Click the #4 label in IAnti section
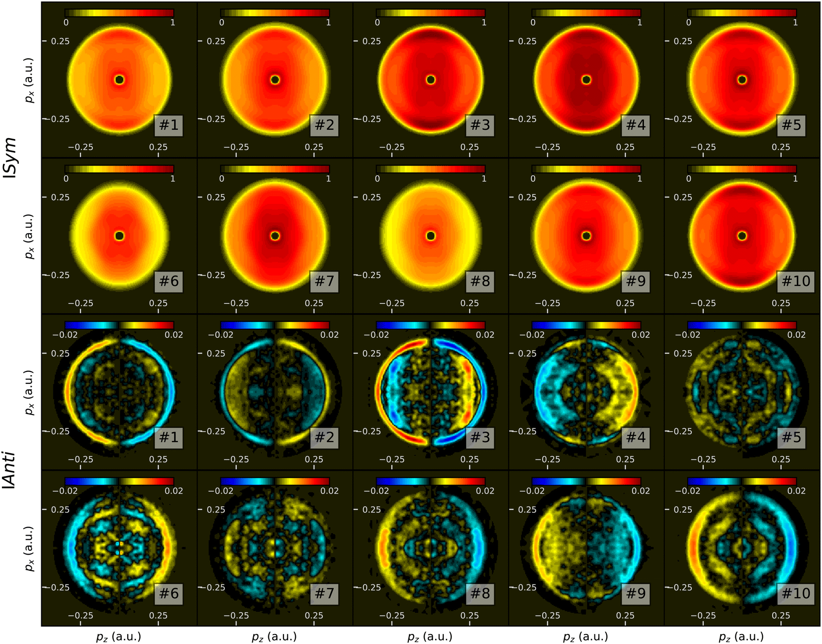The image size is (822, 644). click(x=636, y=437)
